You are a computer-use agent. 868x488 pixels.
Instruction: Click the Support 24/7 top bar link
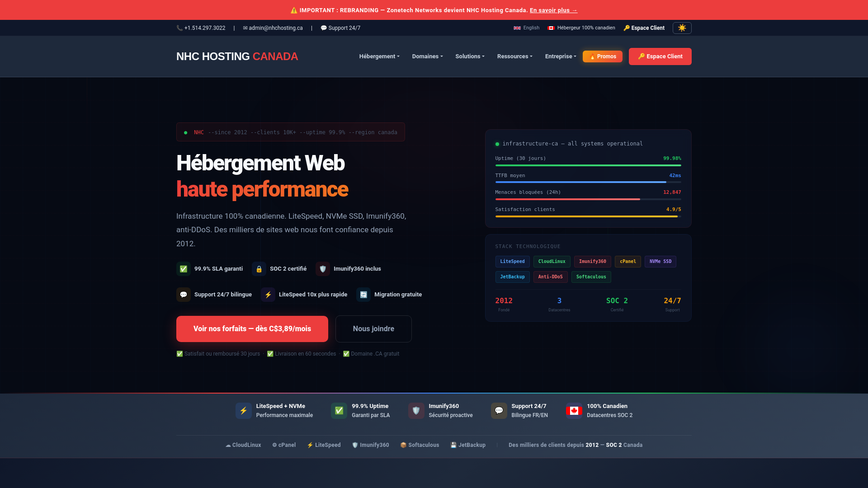tap(340, 28)
